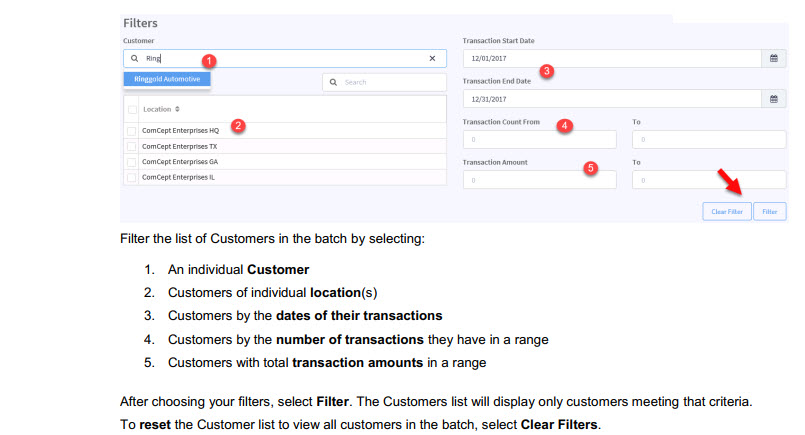Sort by Location using sort arrows

tap(177, 109)
